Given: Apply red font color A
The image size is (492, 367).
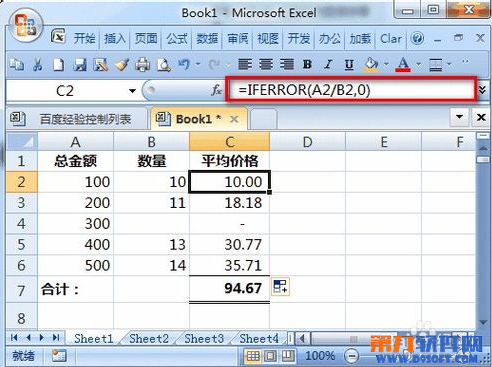Looking at the screenshot, I should pyautogui.click(x=403, y=64).
